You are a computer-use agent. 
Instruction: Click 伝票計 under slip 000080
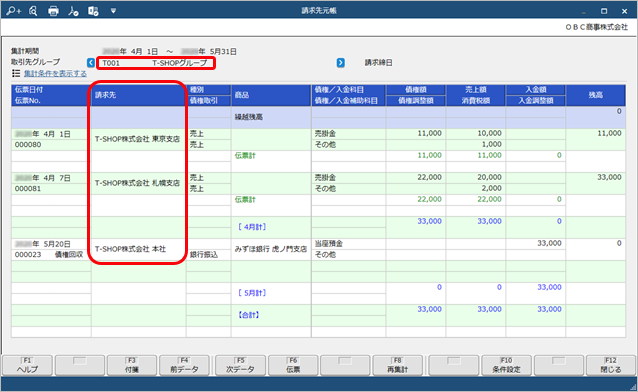tap(245, 155)
